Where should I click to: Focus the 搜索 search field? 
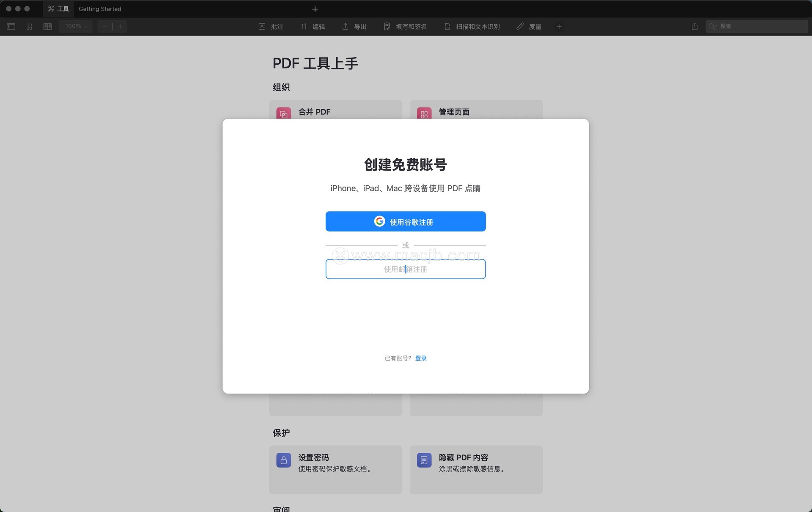pos(757,26)
